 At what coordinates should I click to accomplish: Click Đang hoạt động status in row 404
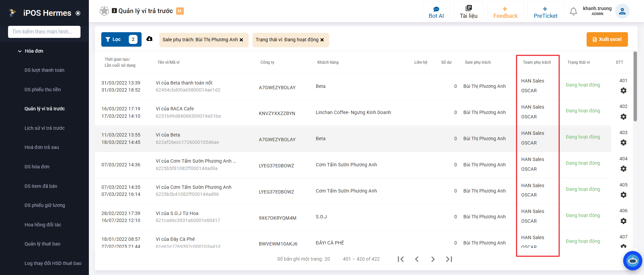pos(583,163)
